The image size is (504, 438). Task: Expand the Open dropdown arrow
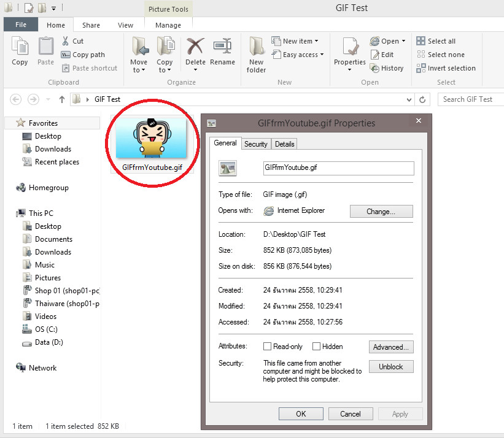pos(403,41)
